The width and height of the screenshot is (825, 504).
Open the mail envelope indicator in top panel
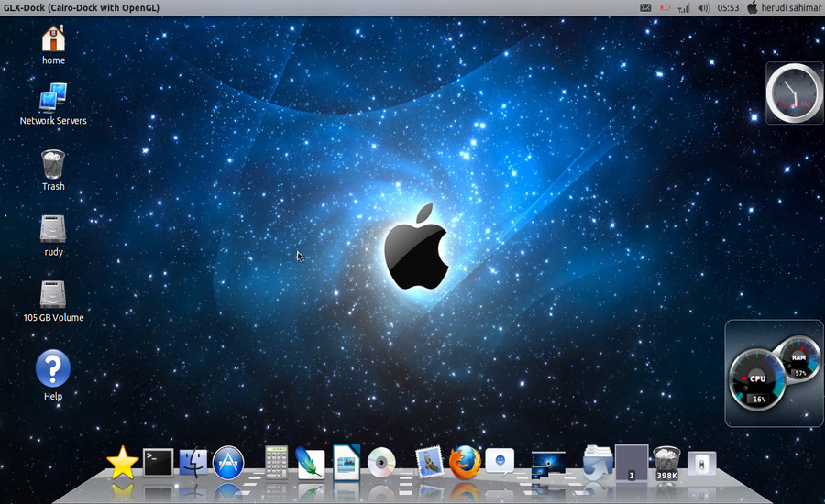click(x=645, y=8)
